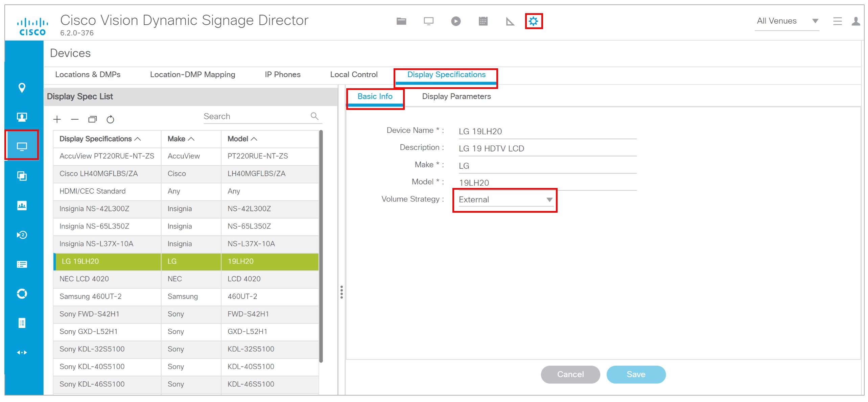Image resolution: width=868 pixels, height=402 pixels.
Task: Click the Cancel button
Action: click(x=570, y=374)
